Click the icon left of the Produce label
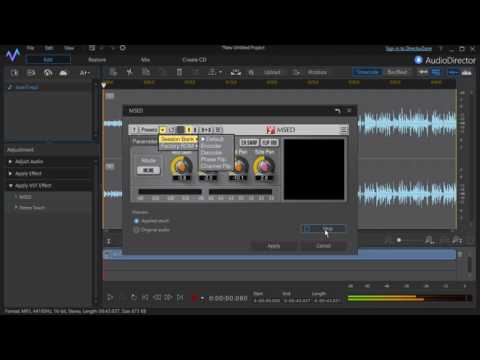The width and height of the screenshot is (480, 360). [x=296, y=72]
